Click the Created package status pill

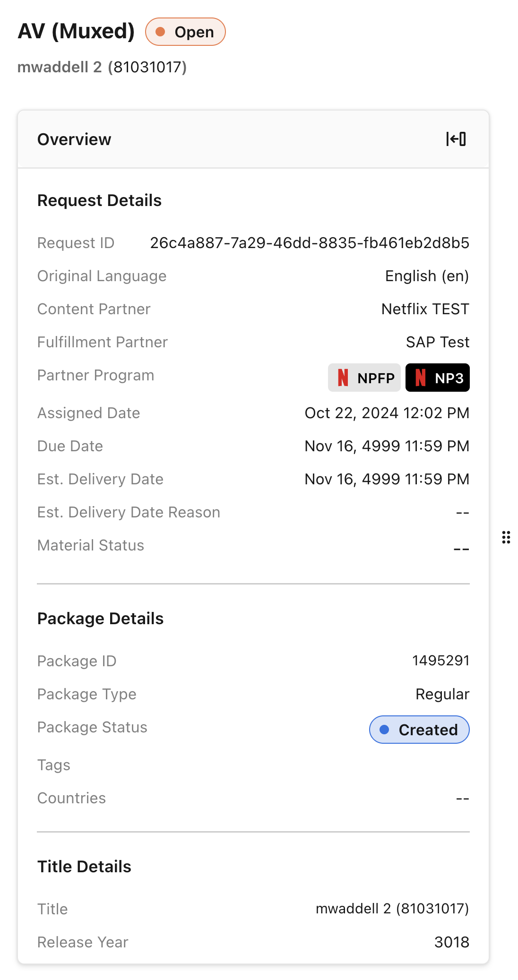point(419,730)
